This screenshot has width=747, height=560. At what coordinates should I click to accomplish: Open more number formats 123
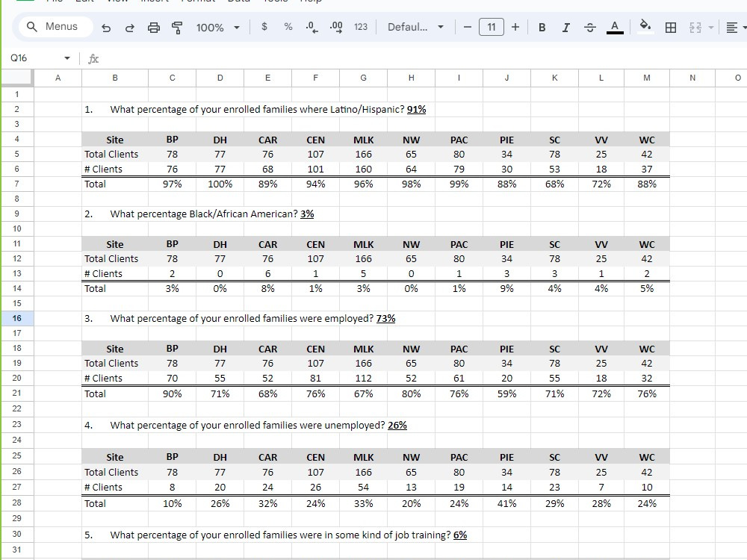coord(361,27)
